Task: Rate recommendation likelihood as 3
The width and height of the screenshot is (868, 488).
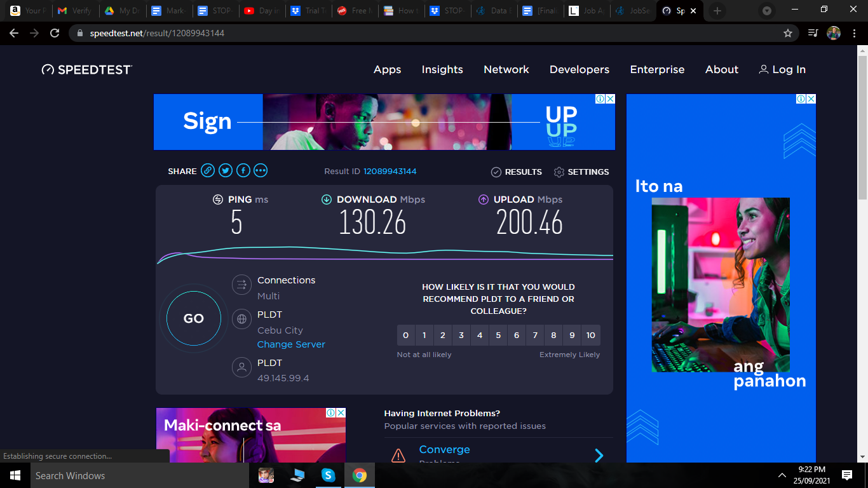Action: click(x=461, y=335)
